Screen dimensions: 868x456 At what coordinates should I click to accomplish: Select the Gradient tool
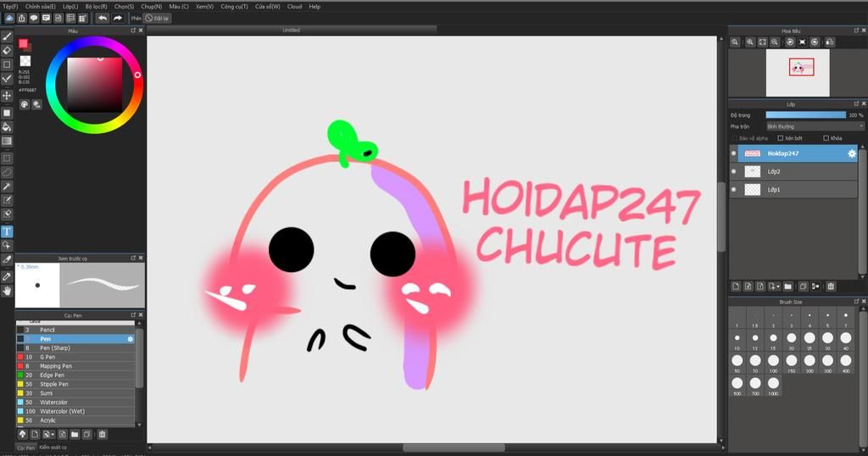pos(7,141)
